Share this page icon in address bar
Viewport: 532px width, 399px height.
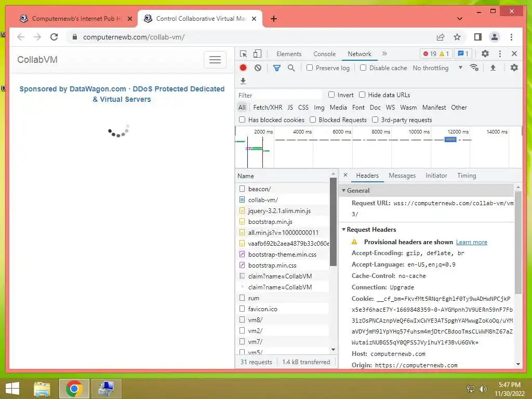pos(441,37)
